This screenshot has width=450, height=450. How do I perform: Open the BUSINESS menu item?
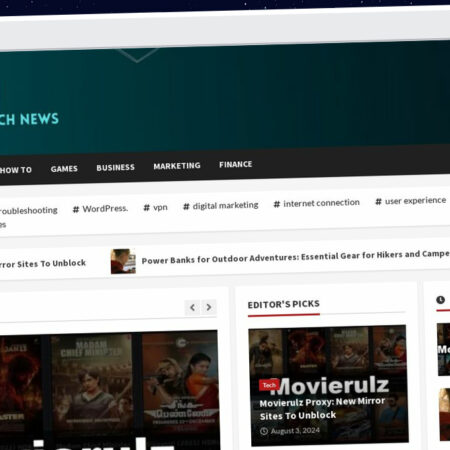[116, 167]
